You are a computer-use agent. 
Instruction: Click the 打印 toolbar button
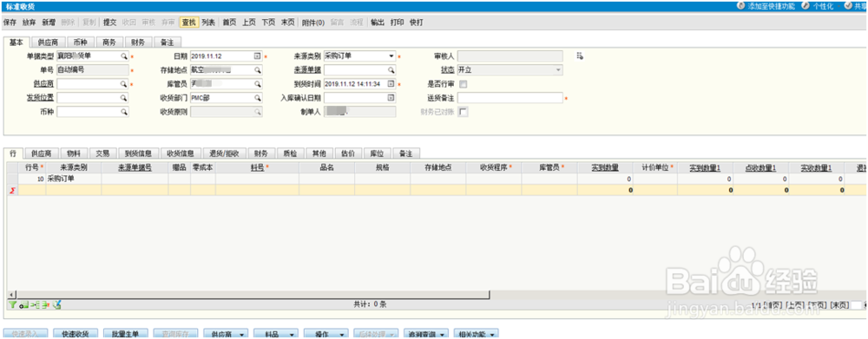pos(397,23)
